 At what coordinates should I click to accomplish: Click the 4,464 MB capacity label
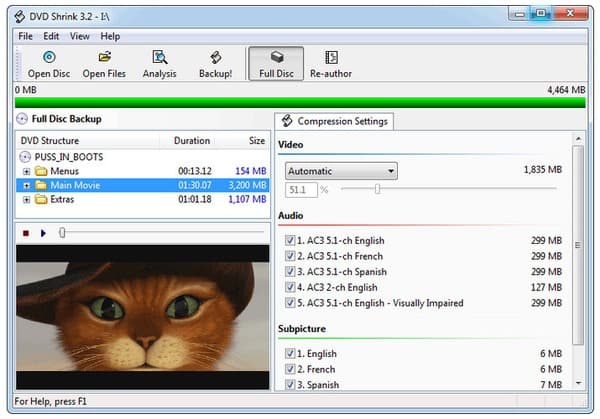566,90
